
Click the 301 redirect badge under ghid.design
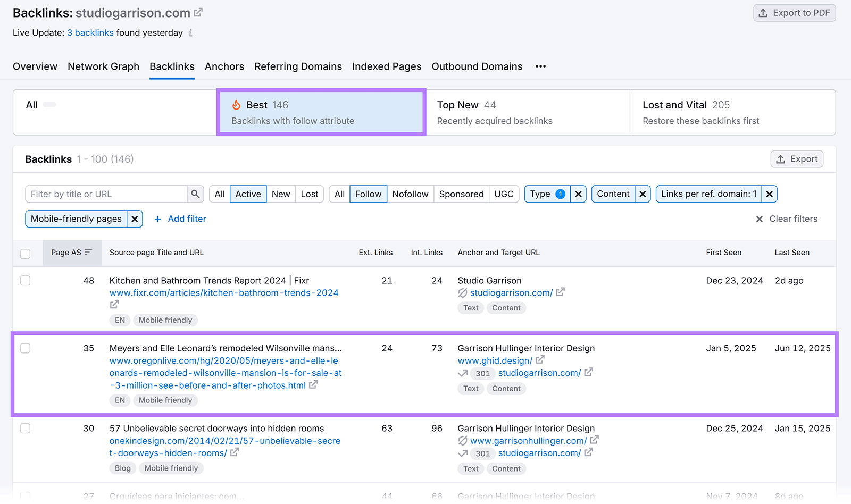[482, 373]
